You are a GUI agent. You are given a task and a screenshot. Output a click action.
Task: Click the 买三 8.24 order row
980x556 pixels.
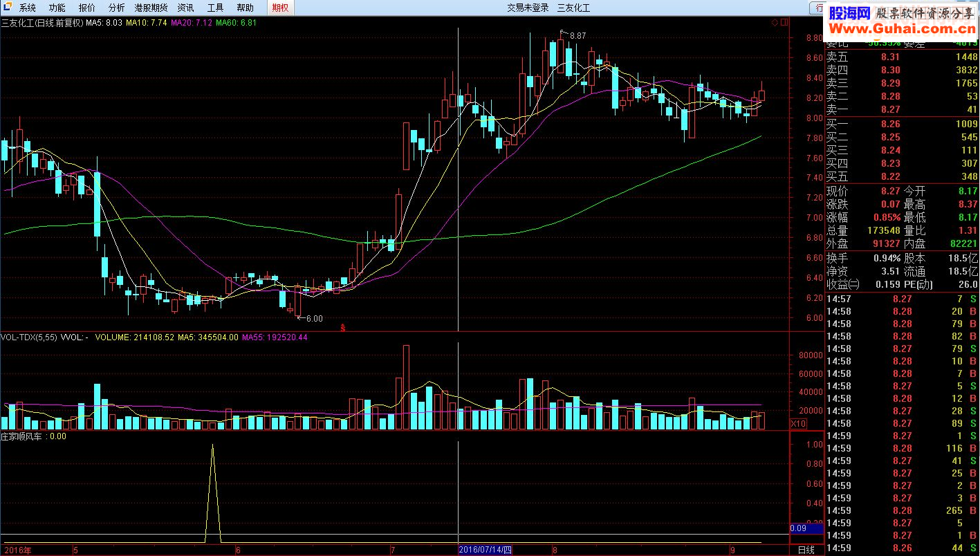(903, 150)
